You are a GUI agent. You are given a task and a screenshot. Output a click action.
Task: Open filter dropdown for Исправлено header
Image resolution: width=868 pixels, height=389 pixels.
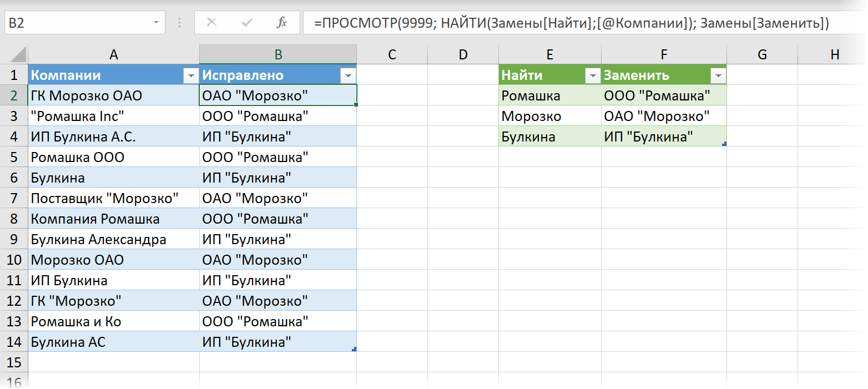click(348, 75)
